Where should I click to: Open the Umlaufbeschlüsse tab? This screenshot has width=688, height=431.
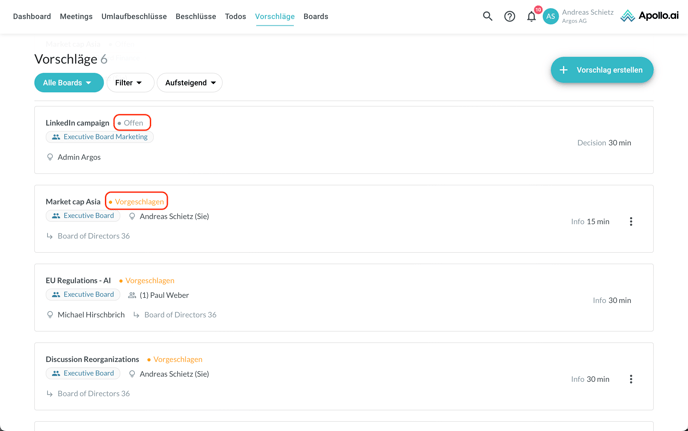coord(134,17)
